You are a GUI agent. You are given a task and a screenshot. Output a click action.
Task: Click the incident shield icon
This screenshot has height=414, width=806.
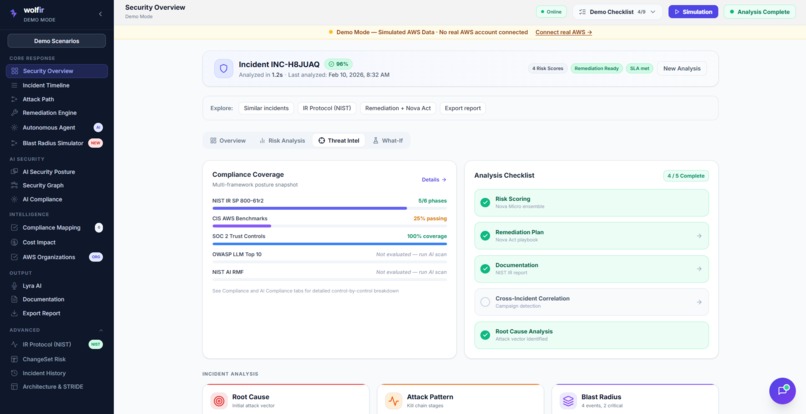(x=224, y=68)
